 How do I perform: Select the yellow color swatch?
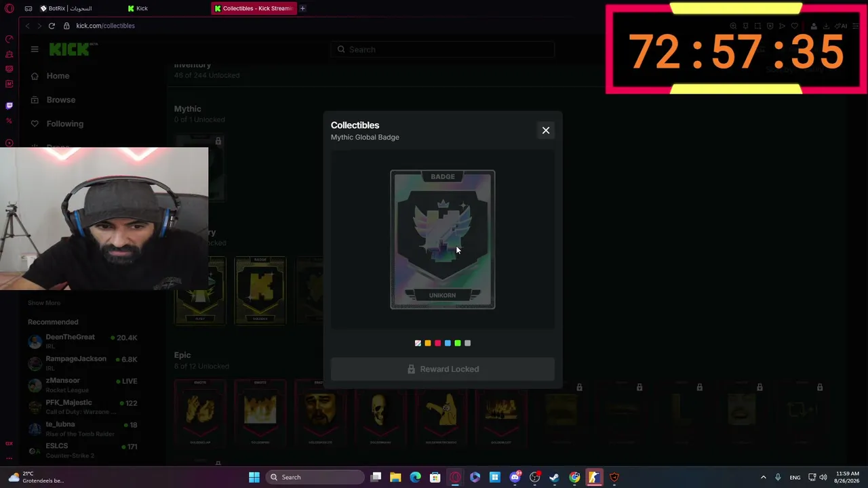point(428,343)
